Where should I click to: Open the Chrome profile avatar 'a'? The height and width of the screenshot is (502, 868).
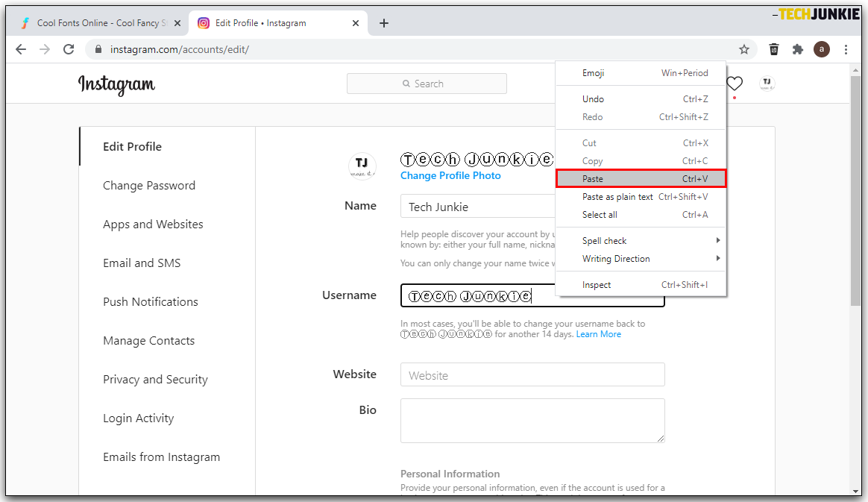click(822, 49)
